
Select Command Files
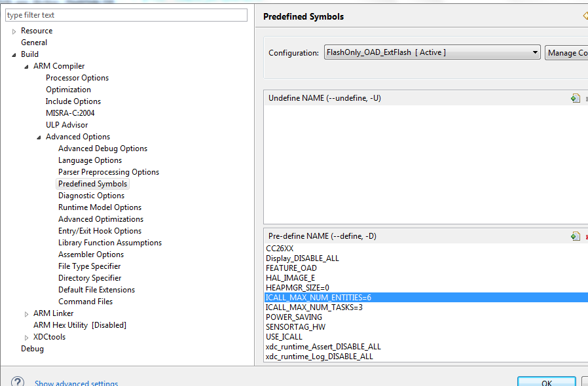click(86, 302)
